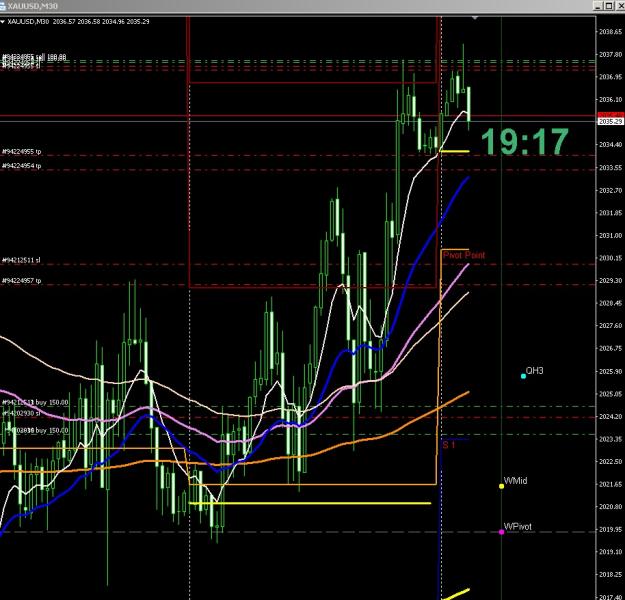Select the yellow WMid marker dot
Viewport: 625px width, 600px height.
click(x=501, y=486)
